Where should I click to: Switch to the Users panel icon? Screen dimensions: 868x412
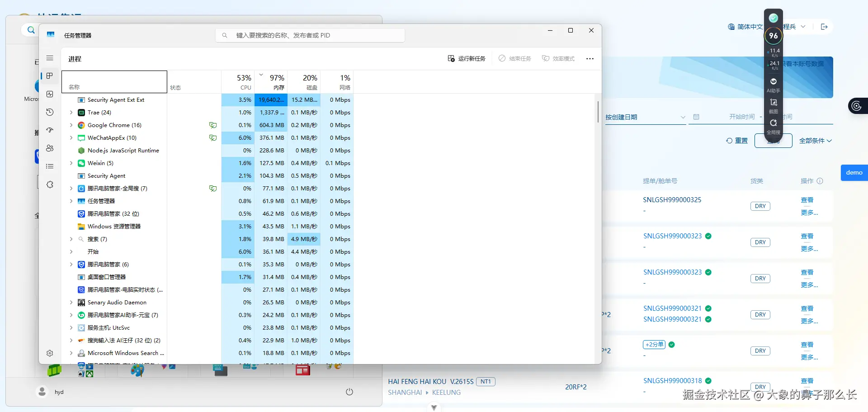[50, 148]
